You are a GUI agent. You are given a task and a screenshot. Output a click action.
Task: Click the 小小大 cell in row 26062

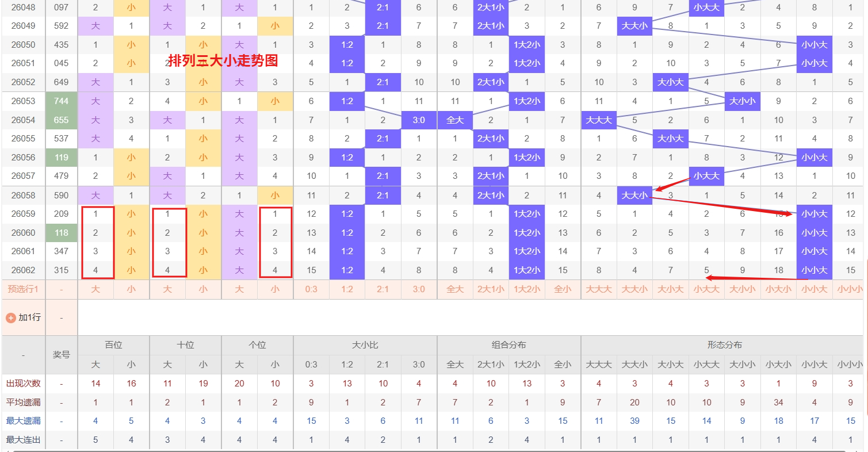pyautogui.click(x=815, y=270)
